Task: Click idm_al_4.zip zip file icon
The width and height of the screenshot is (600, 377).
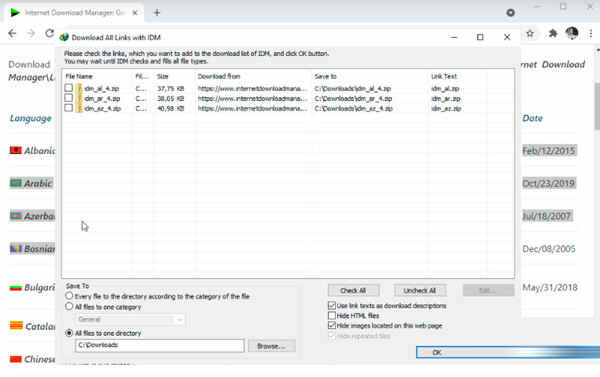Action: [79, 88]
